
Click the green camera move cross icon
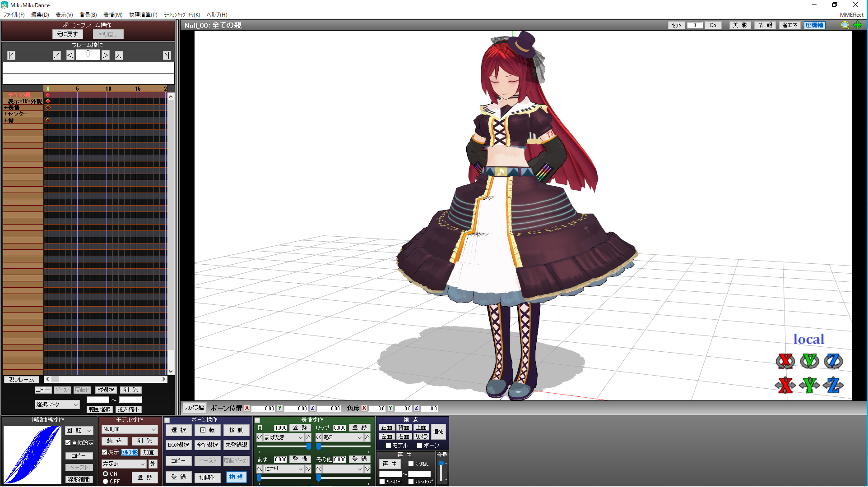tap(858, 25)
